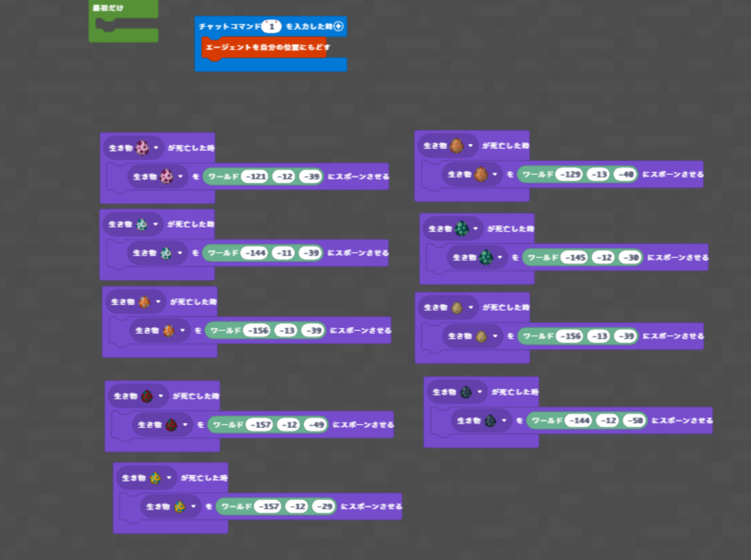Image resolution: width=751 pixels, height=560 pixels.
Task: Click dark gray egg icon beside ワールド -144 -12 -50
Action: [x=490, y=421]
